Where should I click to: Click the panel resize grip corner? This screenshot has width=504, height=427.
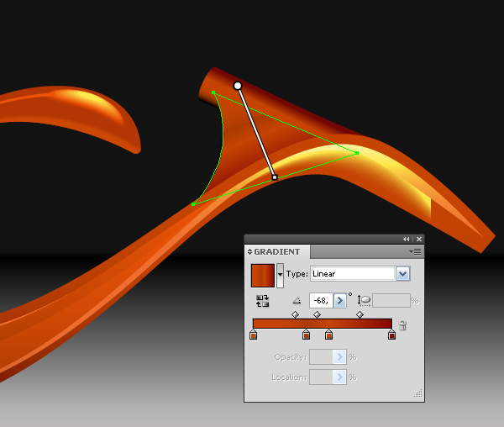click(418, 393)
